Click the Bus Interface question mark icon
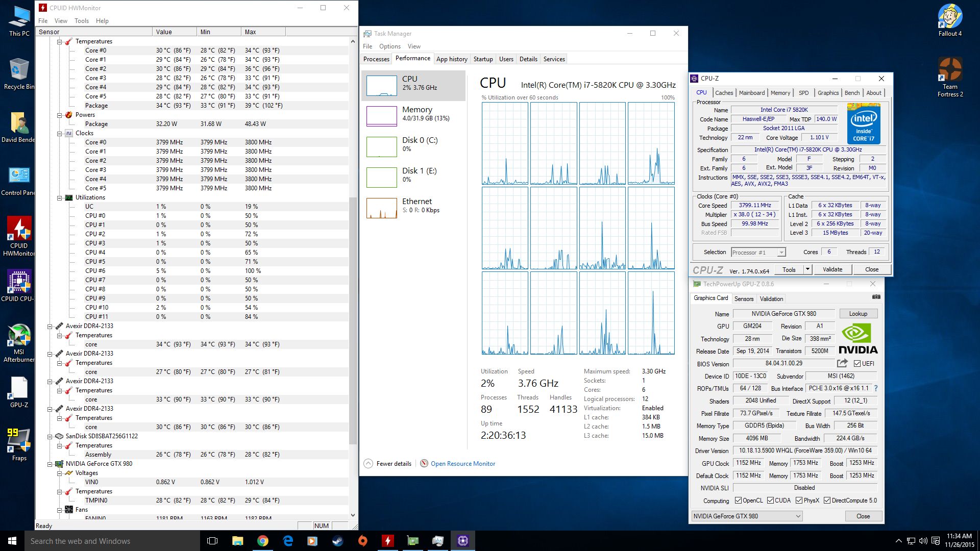The image size is (980, 551). click(876, 388)
